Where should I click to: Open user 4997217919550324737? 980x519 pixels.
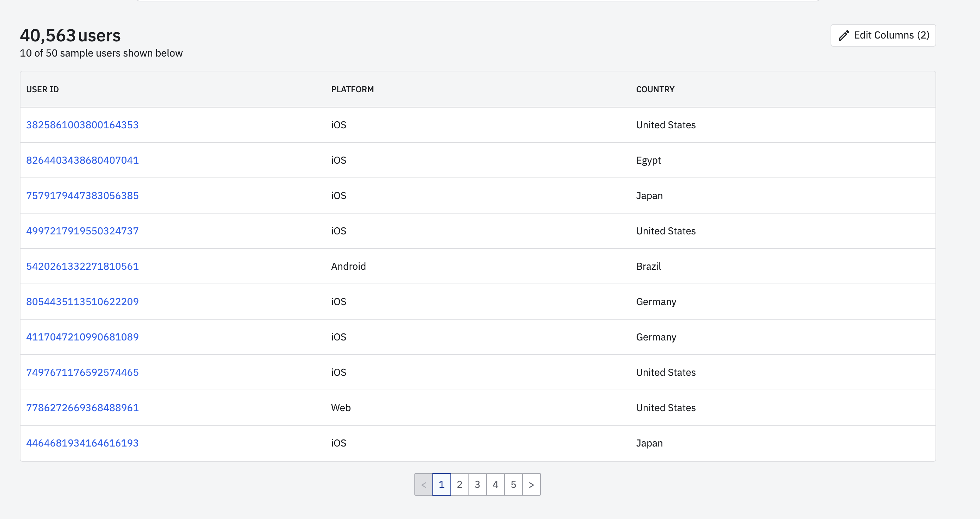(x=82, y=231)
